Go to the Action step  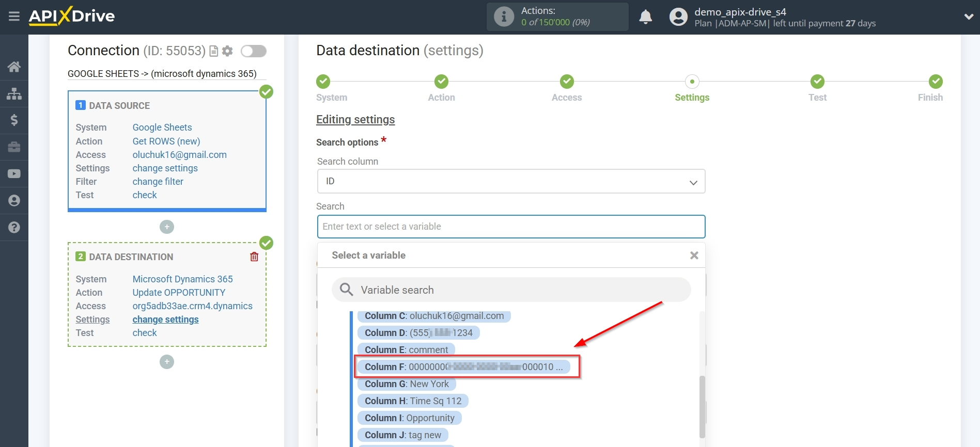pyautogui.click(x=441, y=82)
